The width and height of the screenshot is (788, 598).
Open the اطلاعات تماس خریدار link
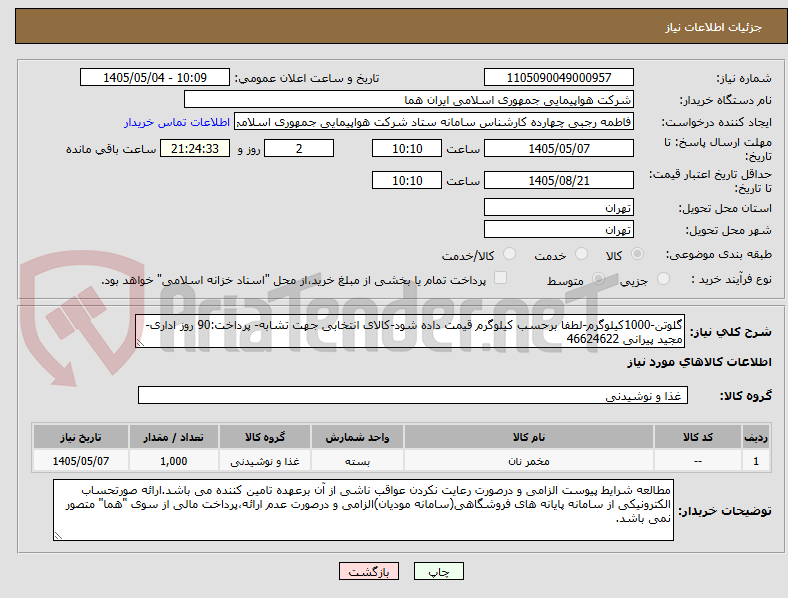click(177, 122)
